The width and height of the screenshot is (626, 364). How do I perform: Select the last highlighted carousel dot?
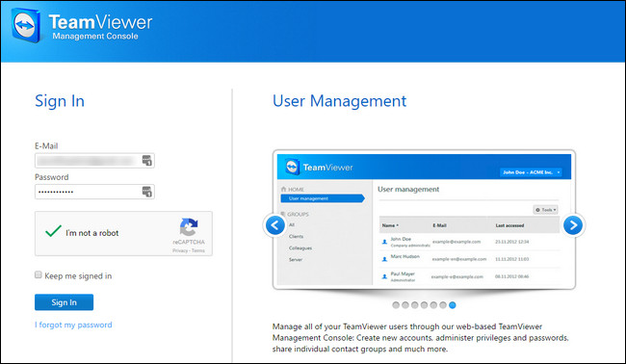pos(453,305)
